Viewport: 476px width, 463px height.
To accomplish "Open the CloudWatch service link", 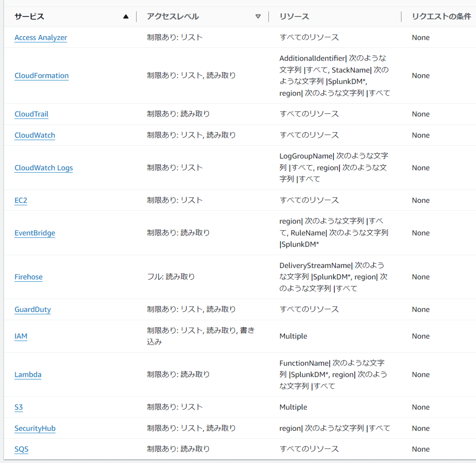I will [35, 135].
